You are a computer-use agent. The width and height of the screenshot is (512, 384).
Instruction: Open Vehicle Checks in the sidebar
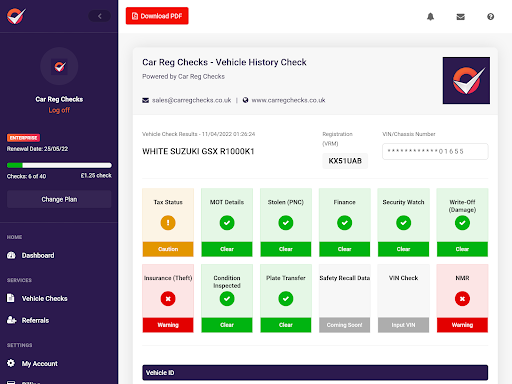click(x=45, y=298)
